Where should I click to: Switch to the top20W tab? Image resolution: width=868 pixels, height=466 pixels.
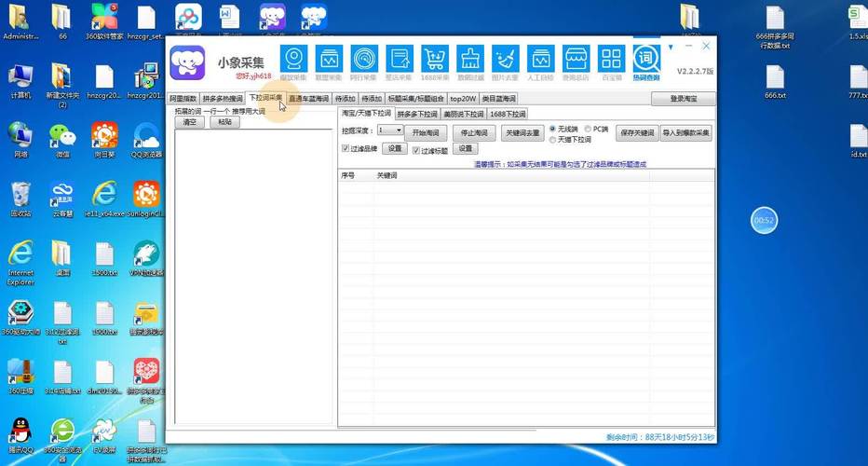pos(463,99)
